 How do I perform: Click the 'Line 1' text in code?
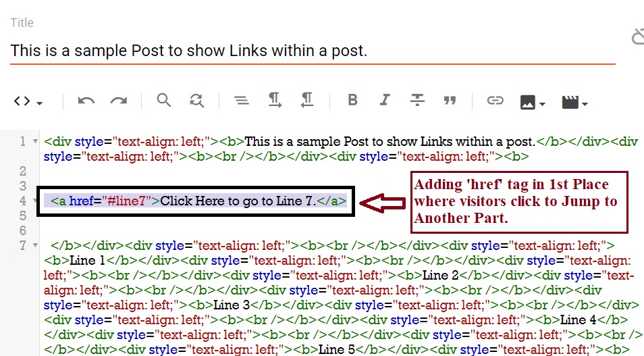coord(88,260)
